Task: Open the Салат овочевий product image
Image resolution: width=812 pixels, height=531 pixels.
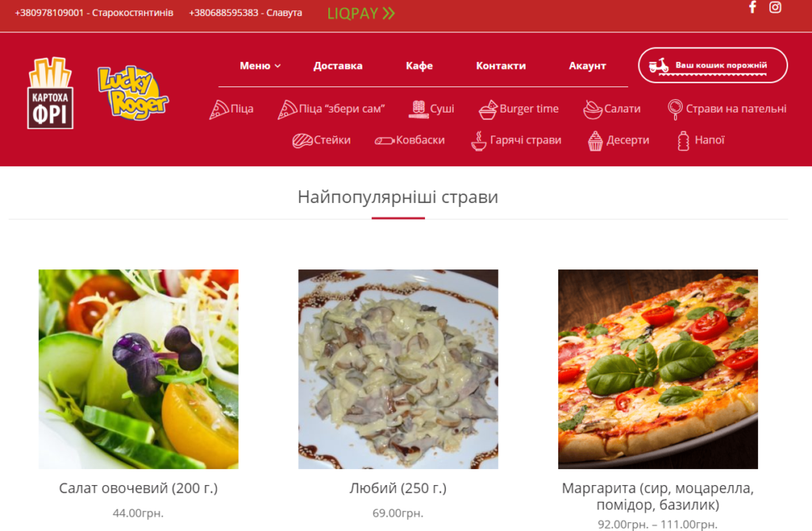Action: click(138, 369)
